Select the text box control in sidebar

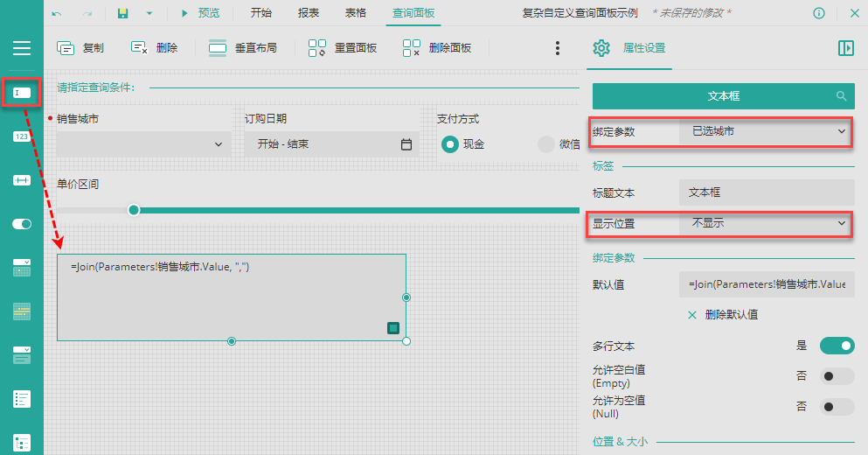coord(22,93)
